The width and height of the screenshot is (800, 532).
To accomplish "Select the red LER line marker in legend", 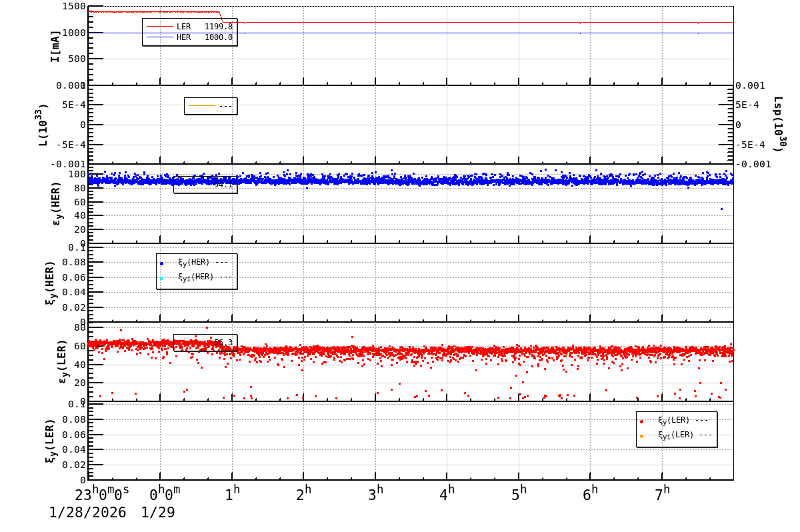I will pyautogui.click(x=159, y=28).
